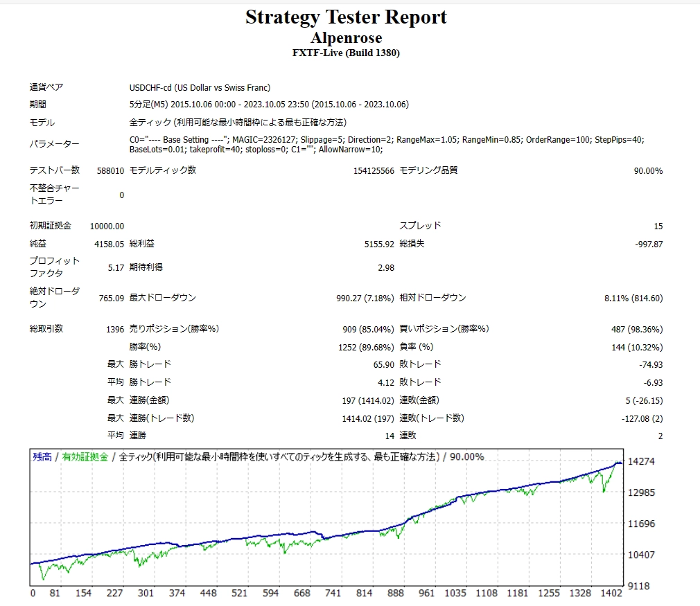Screen dimensions: 700x606
Task: Click the green 有効証拠金 equity legend label
Action: pos(85,457)
